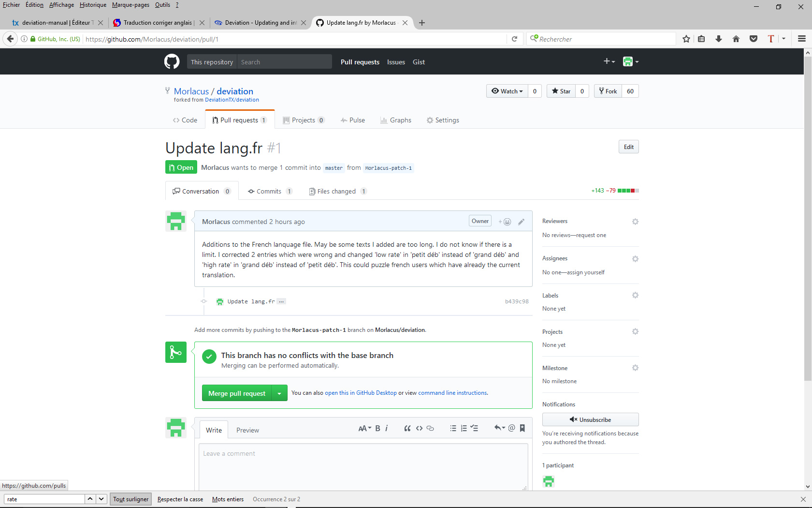This screenshot has height=508, width=812.
Task: Open the Reviewers gear settings
Action: click(x=635, y=222)
